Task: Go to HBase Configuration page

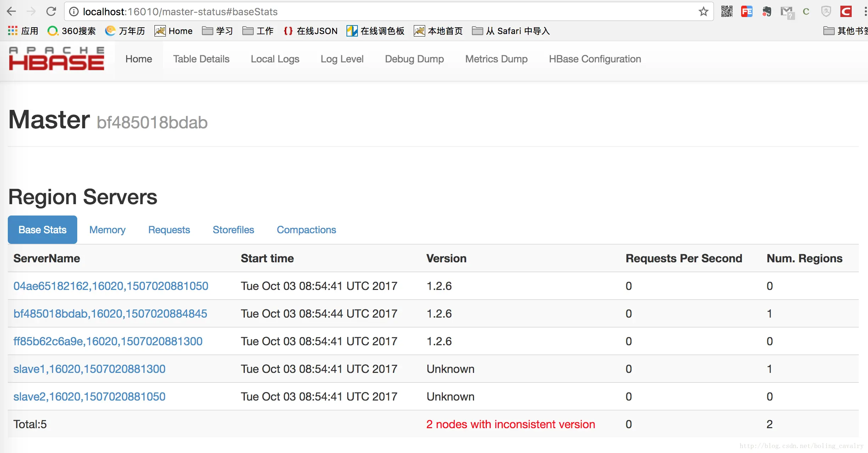Action: [x=595, y=59]
